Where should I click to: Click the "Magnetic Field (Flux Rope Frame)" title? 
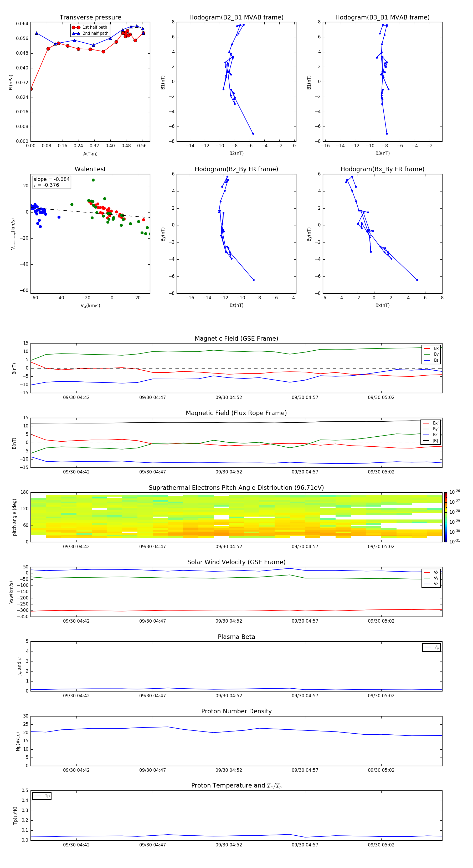click(x=236, y=413)
